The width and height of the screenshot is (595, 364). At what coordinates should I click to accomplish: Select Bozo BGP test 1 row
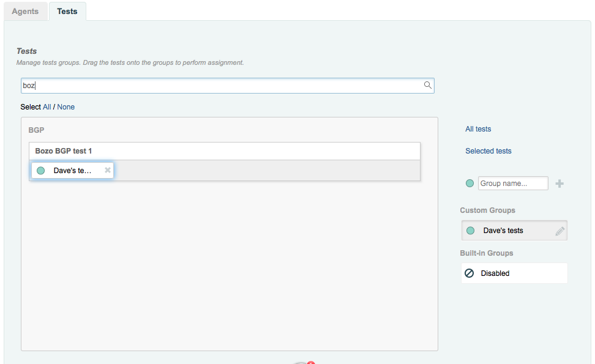[x=224, y=151]
